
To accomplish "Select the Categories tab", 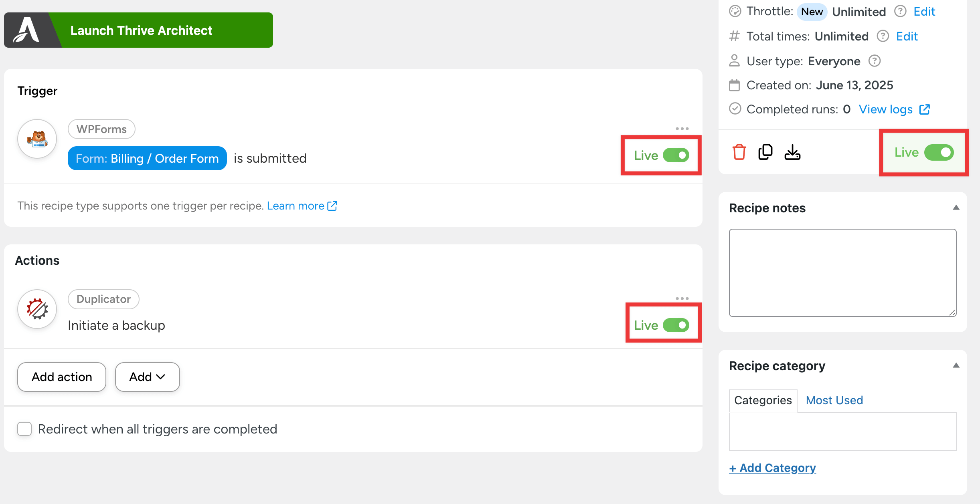I will click(763, 400).
